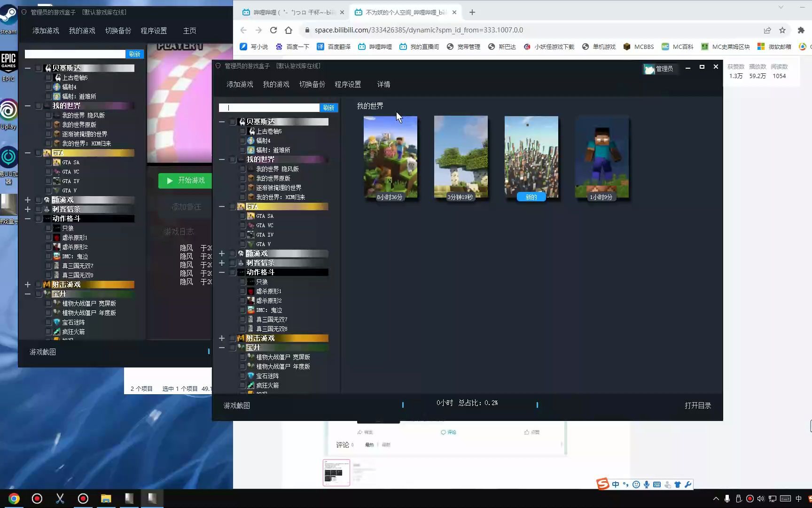Open 添加游戏 menu in front window
The height and width of the screenshot is (508, 812).
pos(240,84)
